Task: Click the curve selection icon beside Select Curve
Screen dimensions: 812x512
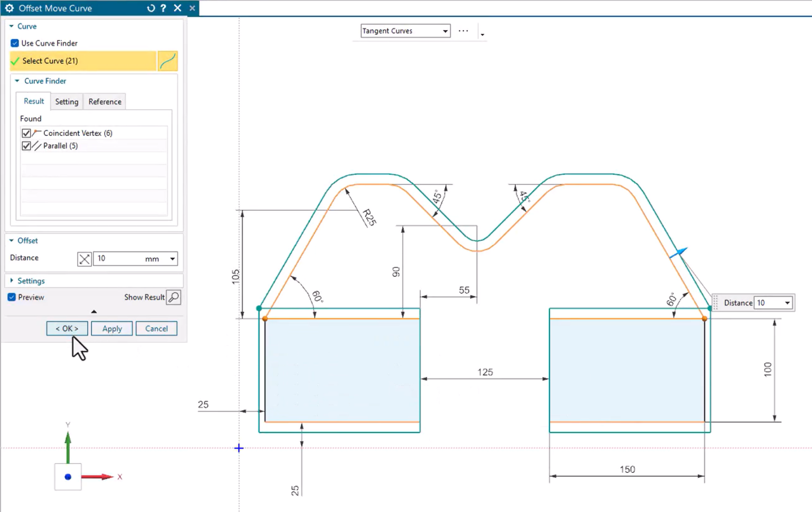Action: [x=168, y=61]
